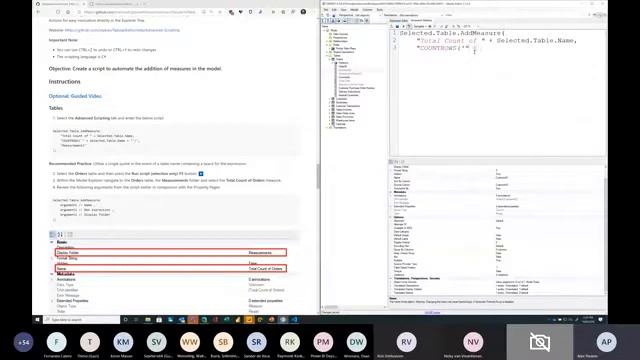Screen dimensions: 640x360
Task: Click the Windows taskbar search box
Action: pyautogui.click(x=82, y=320)
